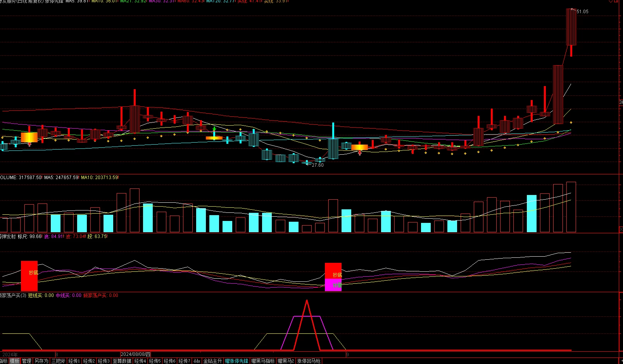623x364 pixels.
Task: Select the 涨停回马枪 indicator tab
Action: click(x=309, y=361)
